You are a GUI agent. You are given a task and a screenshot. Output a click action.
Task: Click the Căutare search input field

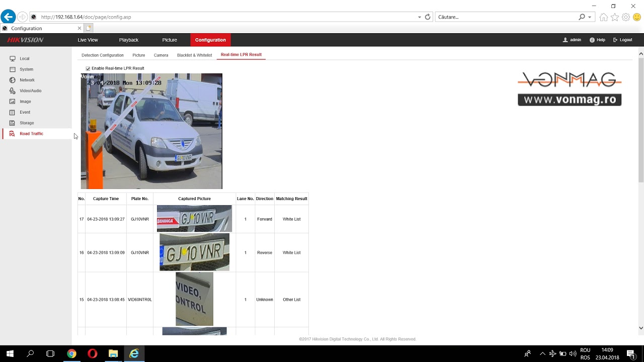click(x=506, y=17)
